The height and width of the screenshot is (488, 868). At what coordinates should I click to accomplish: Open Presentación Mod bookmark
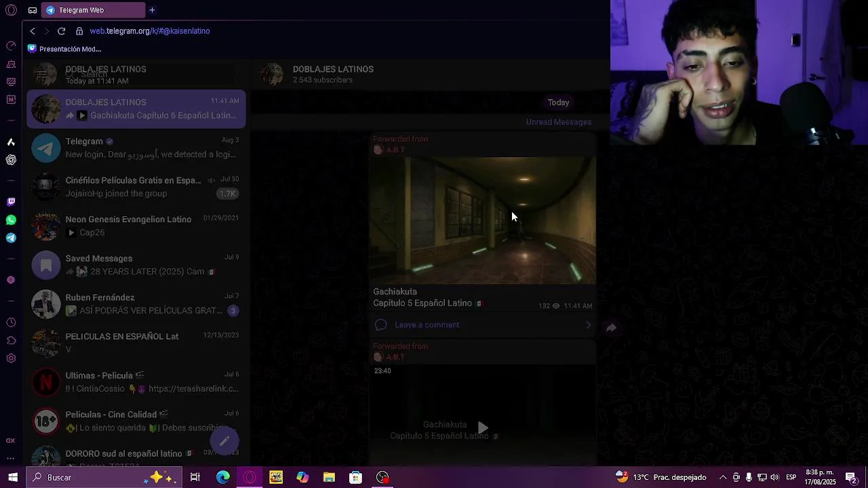[64, 49]
